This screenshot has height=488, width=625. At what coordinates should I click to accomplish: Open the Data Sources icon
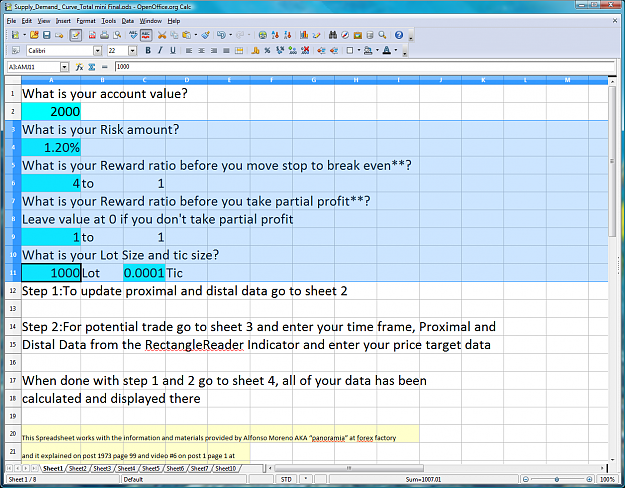pos(370,35)
